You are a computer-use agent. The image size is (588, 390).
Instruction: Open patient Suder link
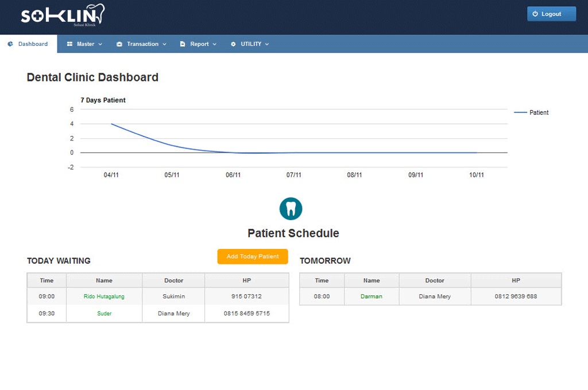pyautogui.click(x=104, y=314)
